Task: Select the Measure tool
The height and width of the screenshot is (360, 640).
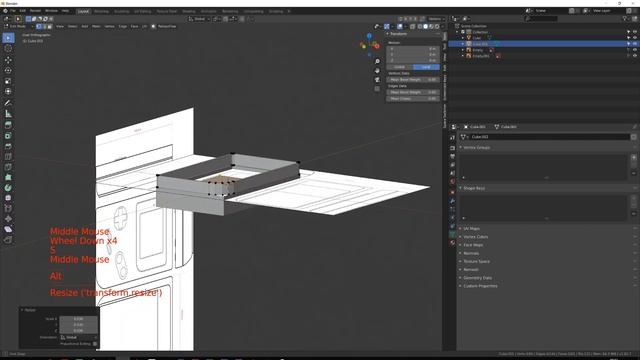Action: 8,114
